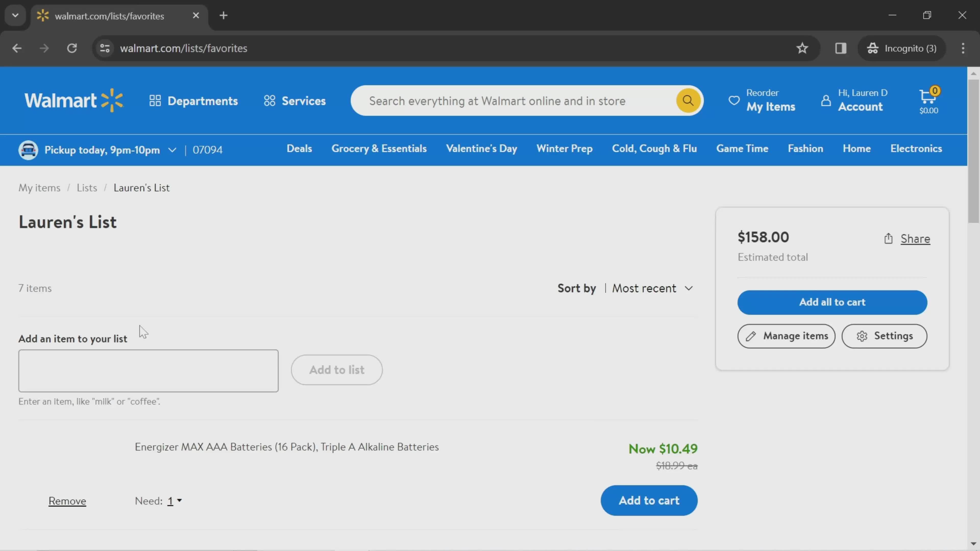Open Fashion section
980x551 pixels.
805,148
